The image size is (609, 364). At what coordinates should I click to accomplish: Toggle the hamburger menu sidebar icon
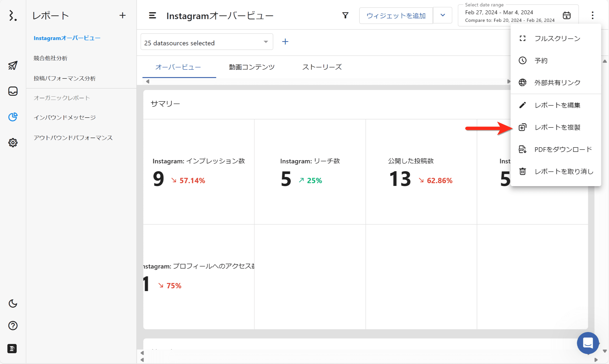point(152,15)
